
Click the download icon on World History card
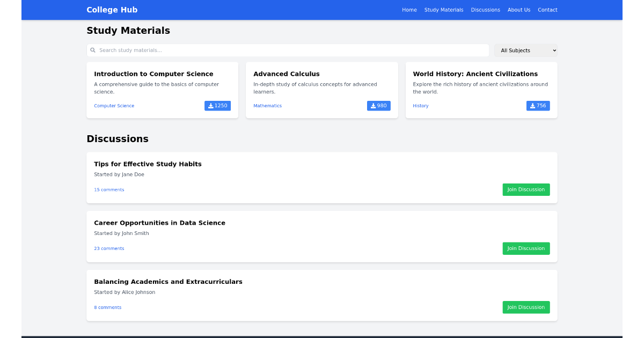click(531, 106)
